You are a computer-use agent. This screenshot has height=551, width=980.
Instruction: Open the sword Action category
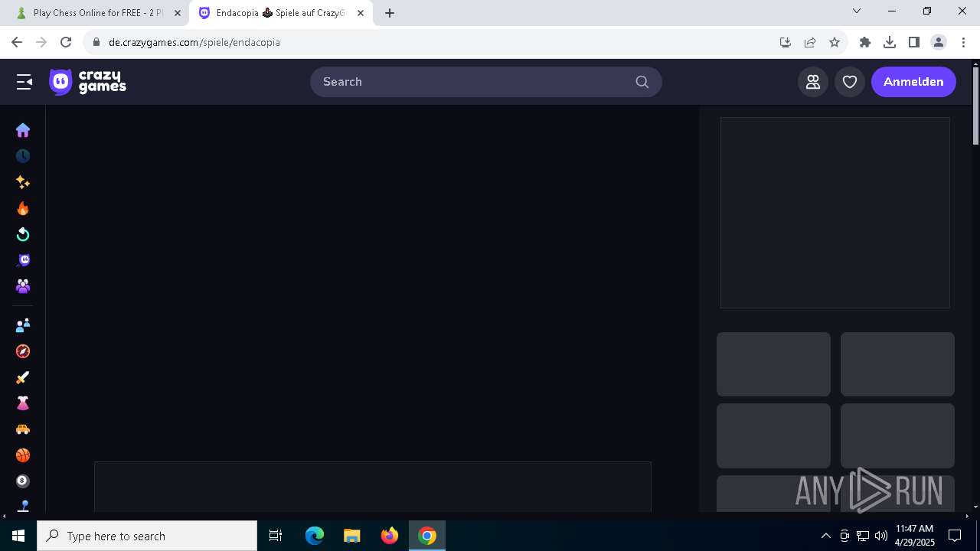point(23,377)
